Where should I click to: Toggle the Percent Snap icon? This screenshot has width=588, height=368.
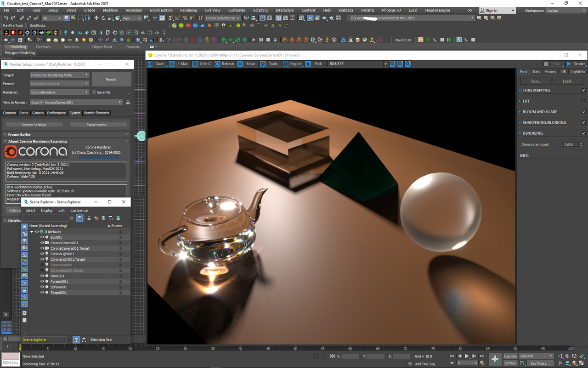click(185, 18)
